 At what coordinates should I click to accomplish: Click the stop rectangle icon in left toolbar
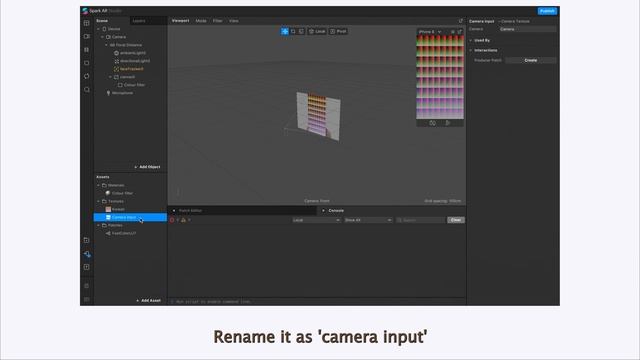87,63
